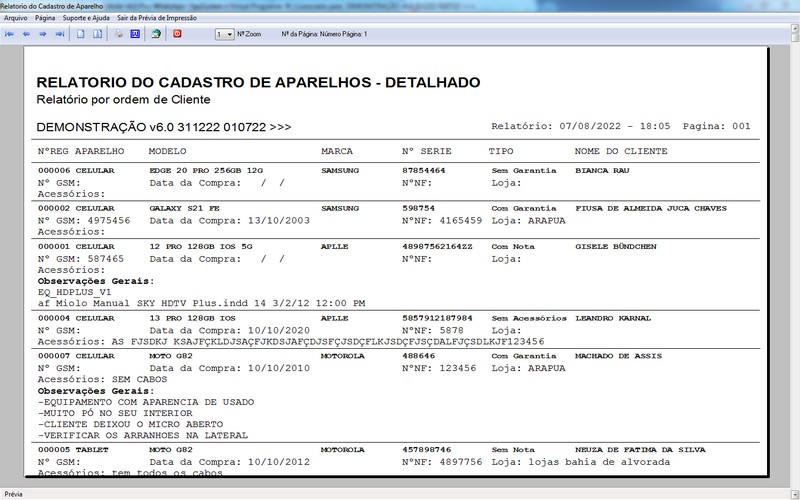Click serial number 457898746
This screenshot has width=800, height=500.
pos(427,449)
